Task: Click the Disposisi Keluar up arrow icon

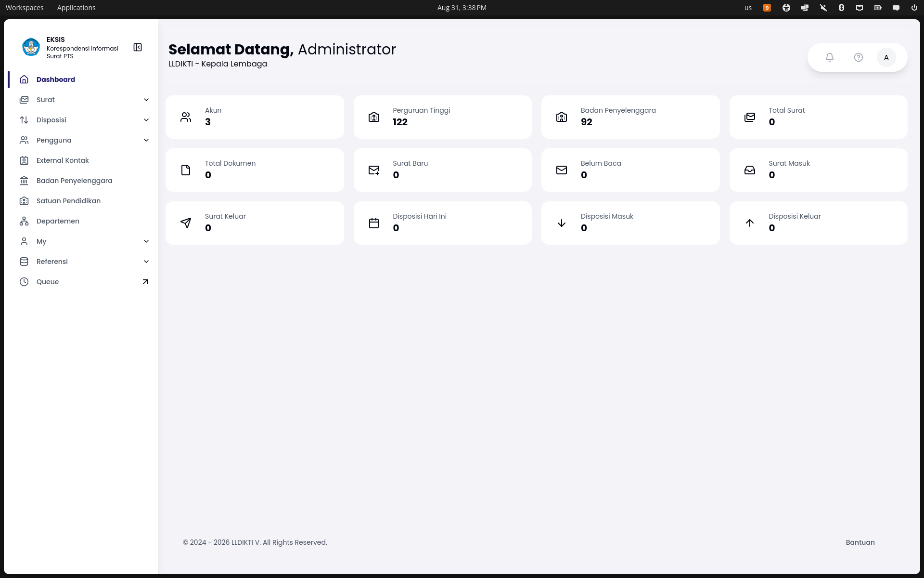Action: coord(750,223)
